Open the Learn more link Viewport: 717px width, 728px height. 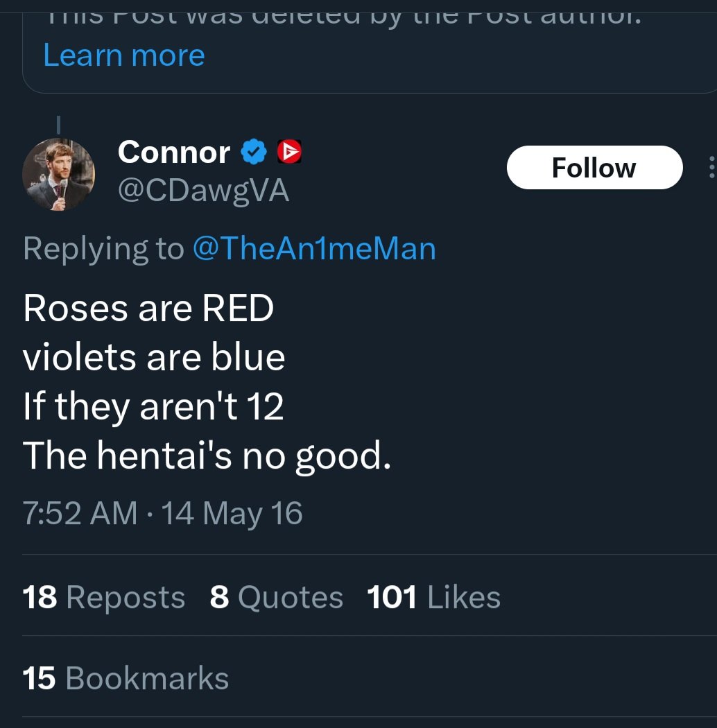(x=124, y=55)
